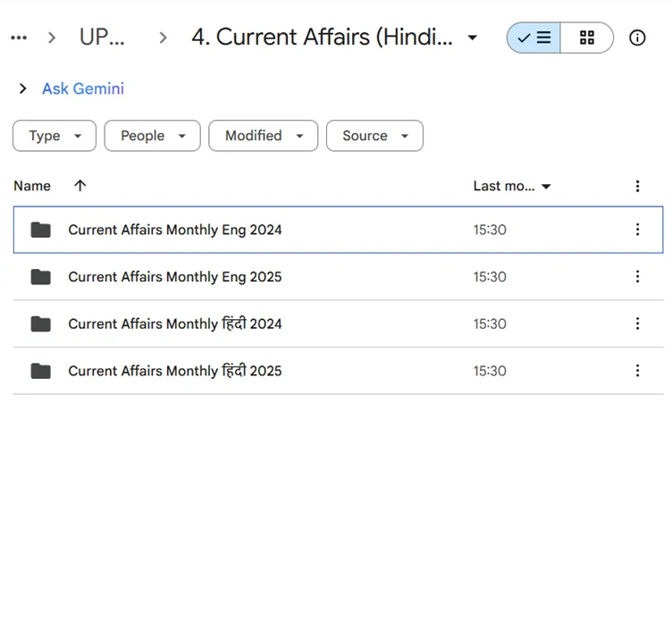The width and height of the screenshot is (672, 622).
Task: Expand the current folder name dropdown
Action: (x=473, y=38)
